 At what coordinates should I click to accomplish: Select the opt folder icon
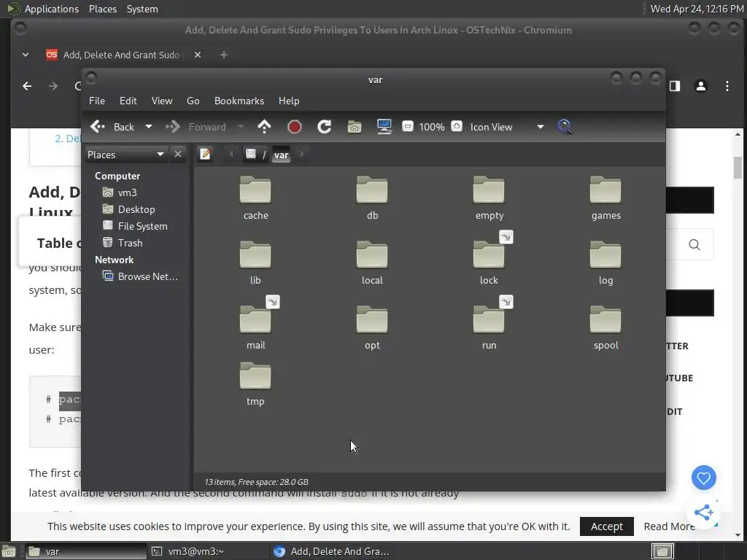click(x=372, y=319)
